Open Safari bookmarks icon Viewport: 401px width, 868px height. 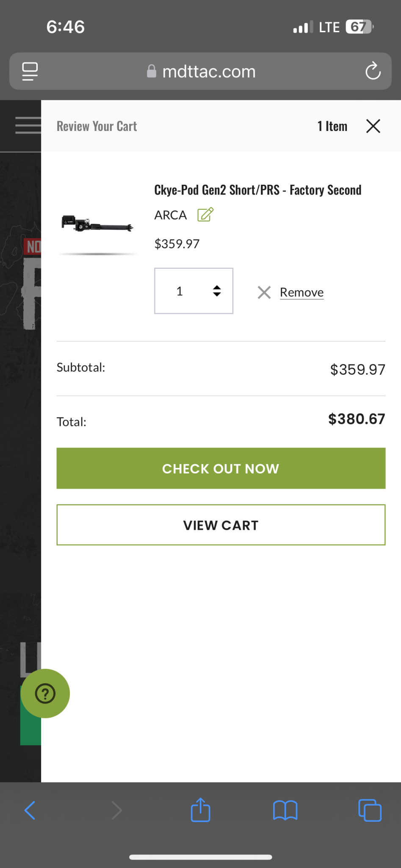[285, 810]
